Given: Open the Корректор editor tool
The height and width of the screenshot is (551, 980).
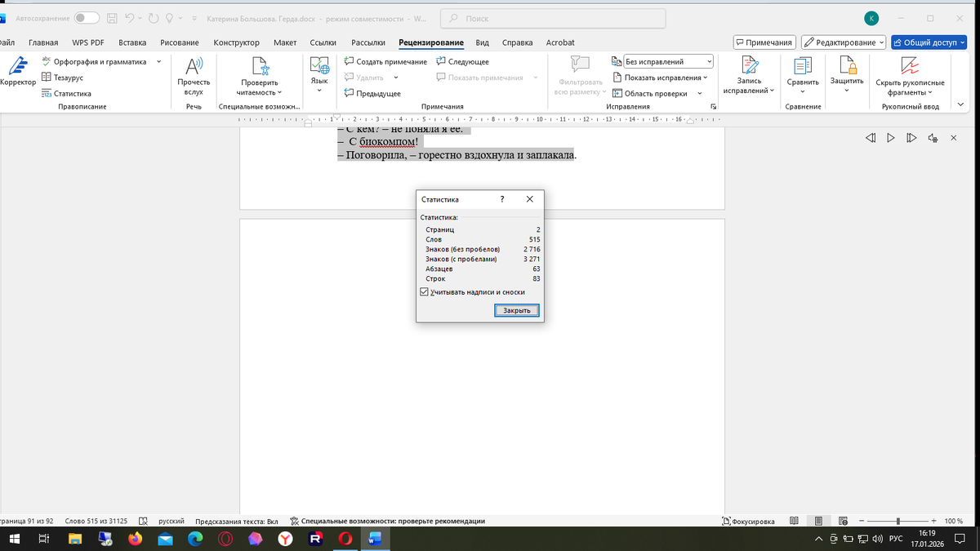Looking at the screenshot, I should pyautogui.click(x=18, y=72).
